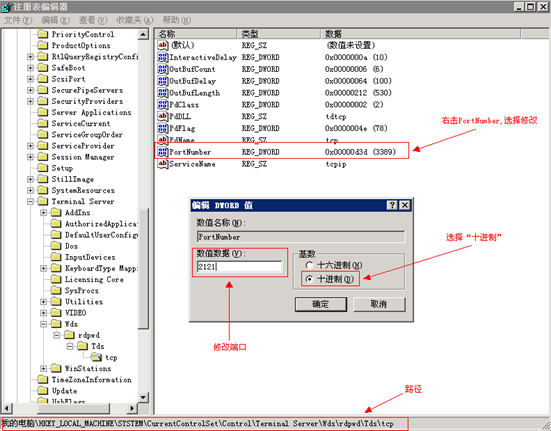Image resolution: width=551 pixels, height=431 pixels.
Task: Click the dialog's help question mark button
Action: tap(392, 205)
